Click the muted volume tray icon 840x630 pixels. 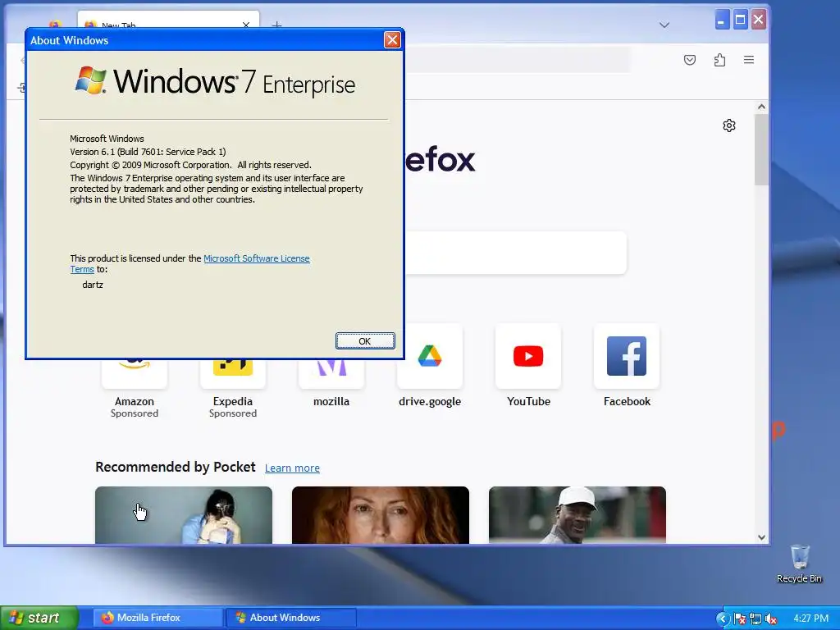771,619
